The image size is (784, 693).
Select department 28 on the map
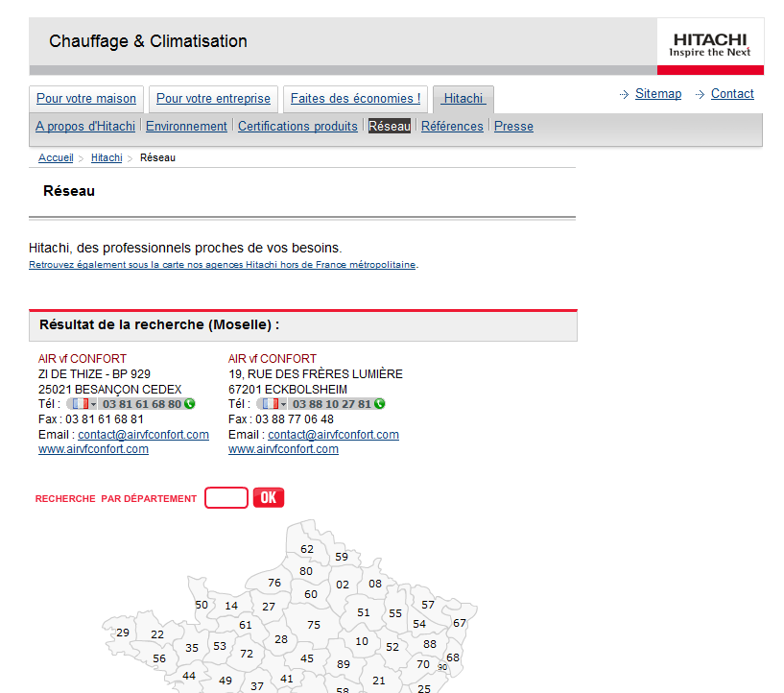pos(281,639)
